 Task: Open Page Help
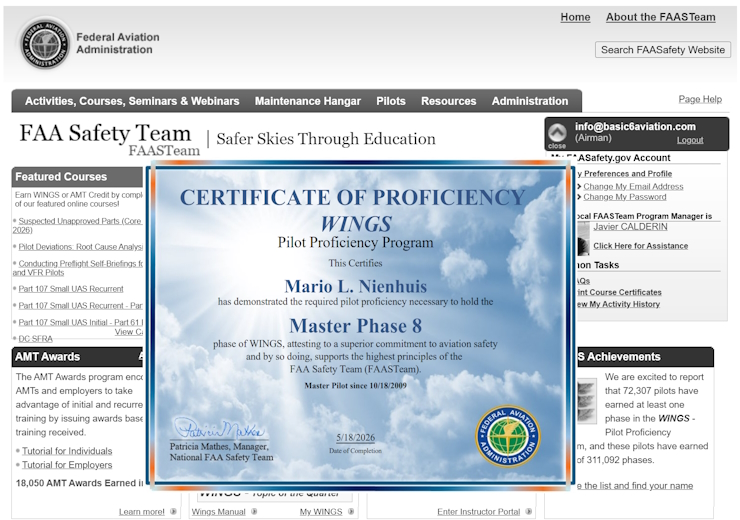point(700,99)
